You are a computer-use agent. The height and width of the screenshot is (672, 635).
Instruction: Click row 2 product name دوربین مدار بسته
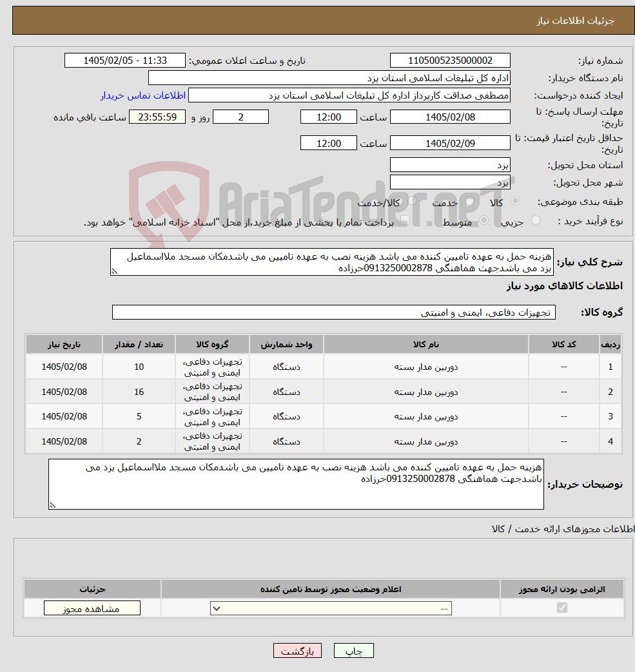(x=425, y=392)
